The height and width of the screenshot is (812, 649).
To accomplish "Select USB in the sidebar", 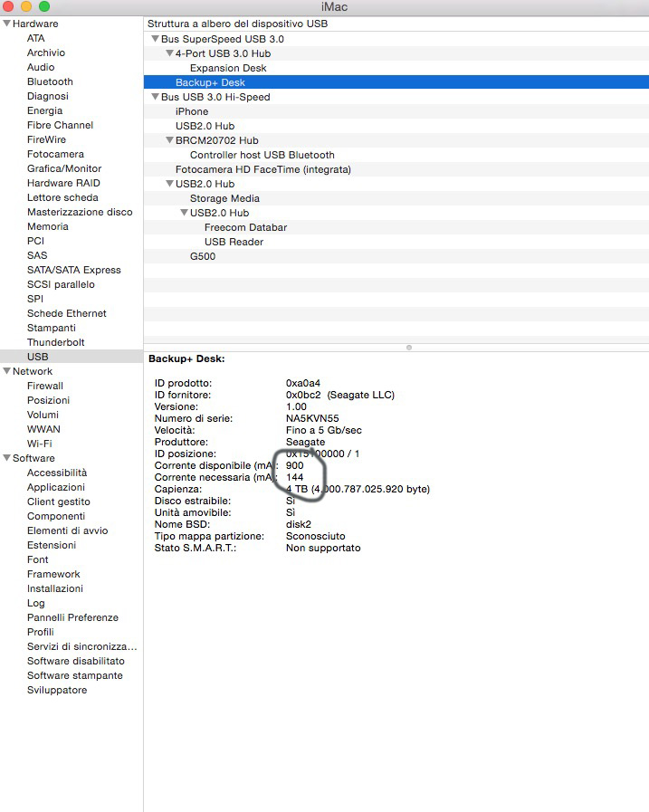I will (x=38, y=357).
